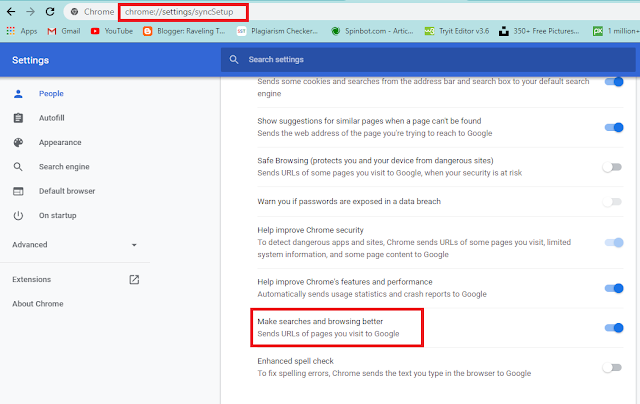Screen dimensions: 640x404
Task: Click the Default browser window icon in sidebar
Action: coord(18,191)
